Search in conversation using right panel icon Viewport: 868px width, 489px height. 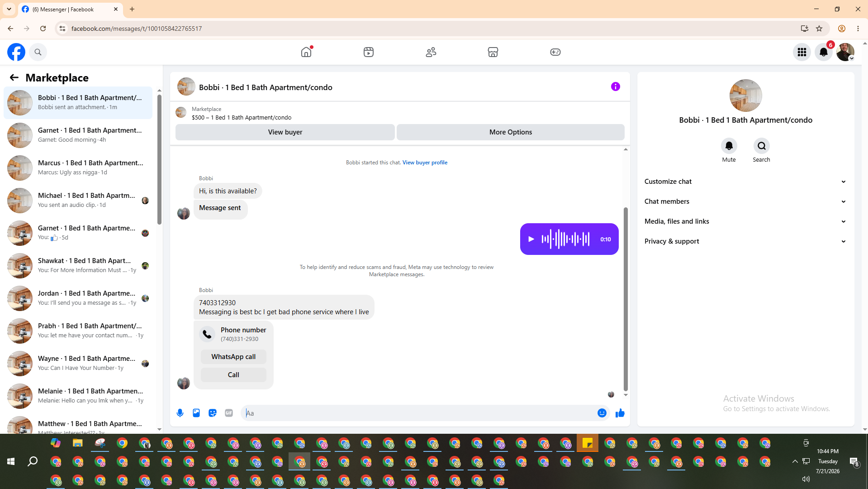click(x=762, y=146)
